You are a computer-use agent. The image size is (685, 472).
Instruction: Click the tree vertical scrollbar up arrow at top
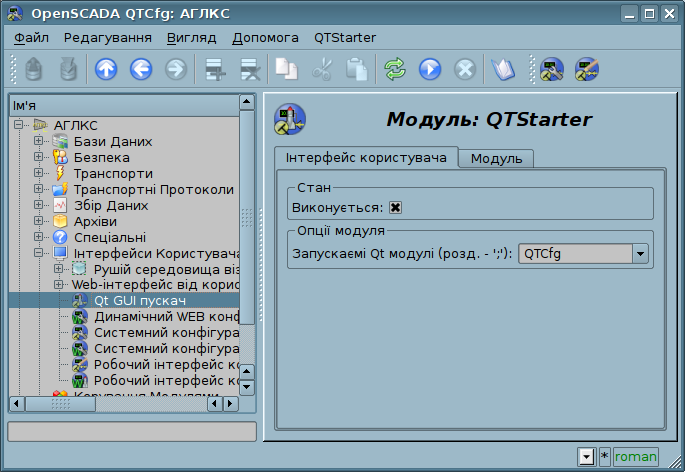(247, 102)
